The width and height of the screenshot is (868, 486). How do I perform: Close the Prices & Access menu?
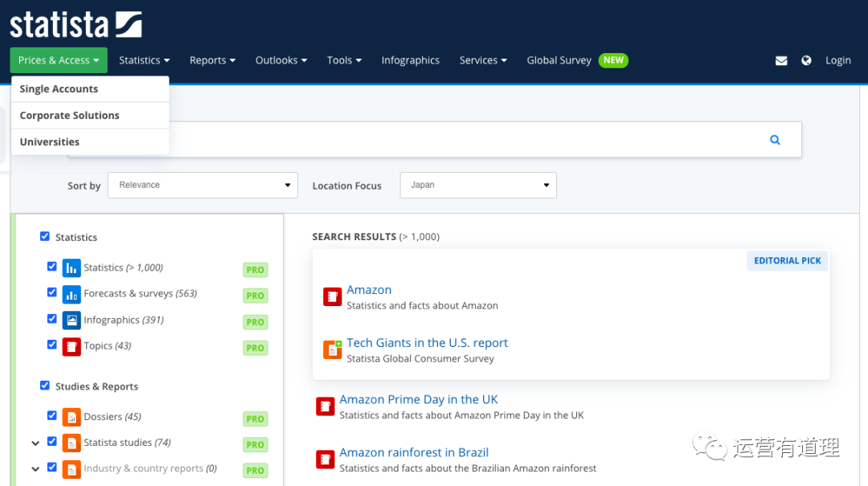(x=59, y=60)
